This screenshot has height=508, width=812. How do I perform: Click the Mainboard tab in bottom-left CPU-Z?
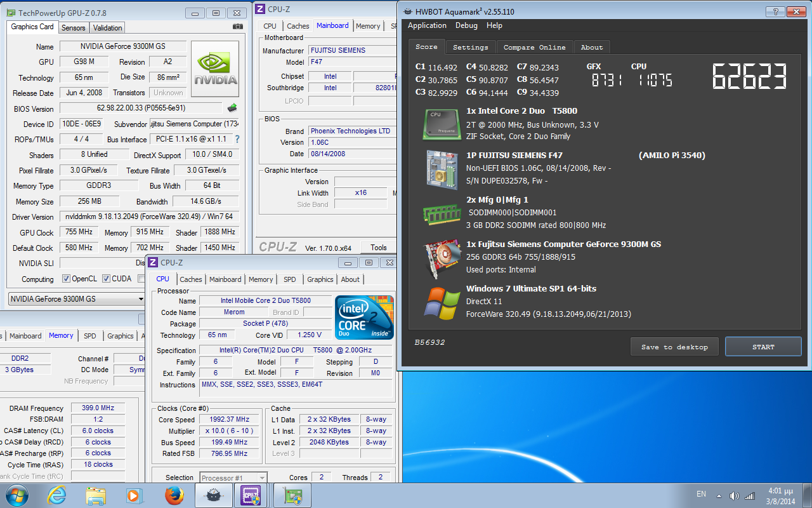pos(25,336)
